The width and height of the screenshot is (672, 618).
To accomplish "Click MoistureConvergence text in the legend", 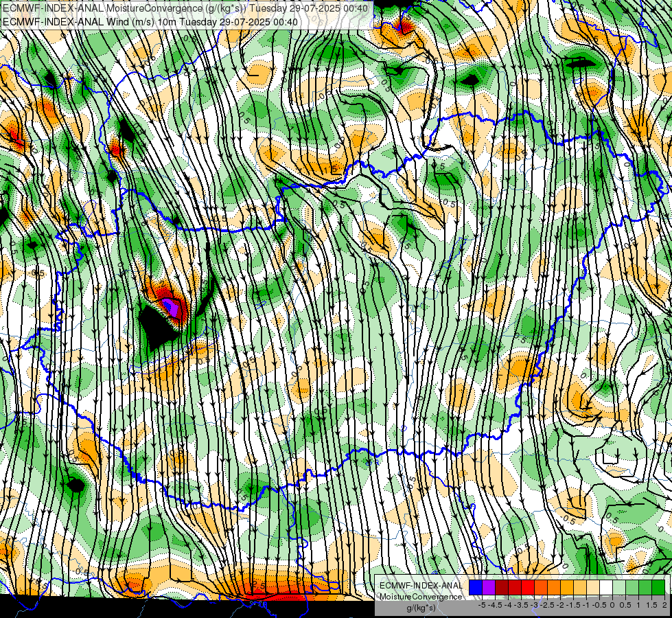I will (x=421, y=597).
